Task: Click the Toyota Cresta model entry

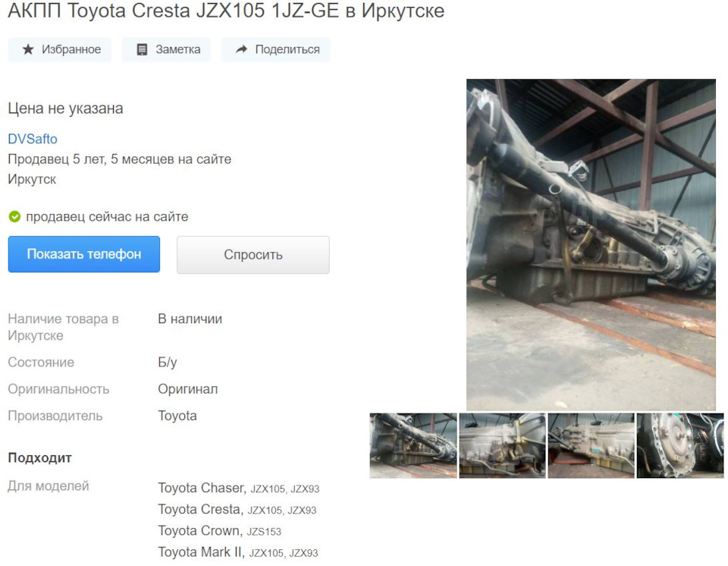Action: [x=237, y=509]
